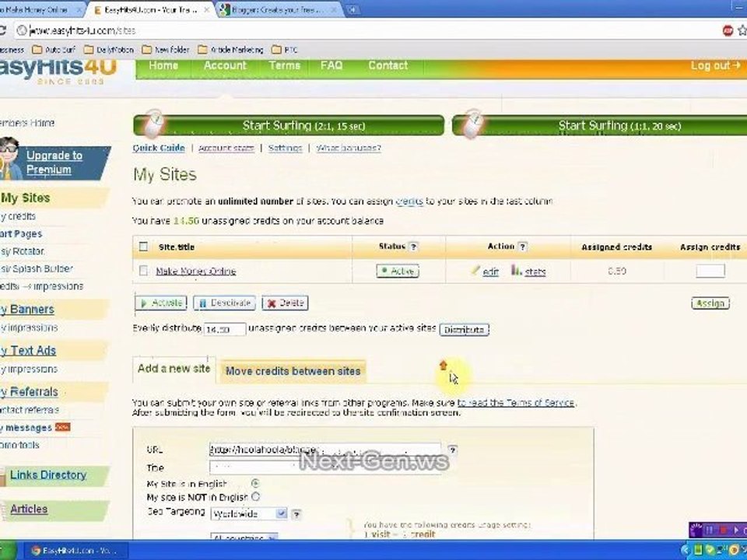Open the What bonuses? link
The image size is (747, 560).
pyautogui.click(x=349, y=148)
